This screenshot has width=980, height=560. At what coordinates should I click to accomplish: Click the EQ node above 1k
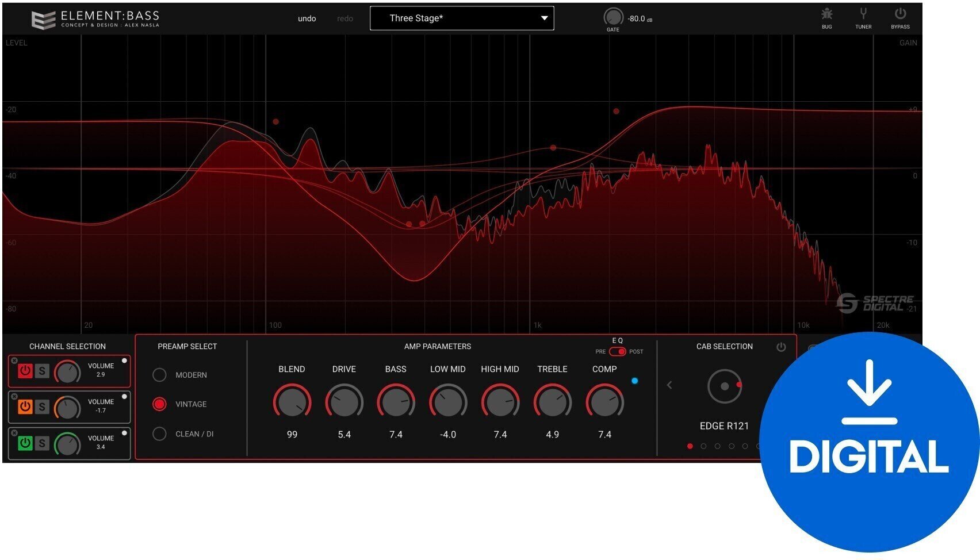553,148
